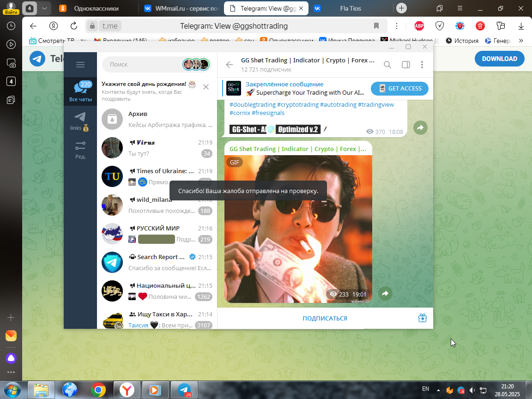The image size is (532, 399).
Task: Click the #freesignals hashtag
Action: (268, 113)
